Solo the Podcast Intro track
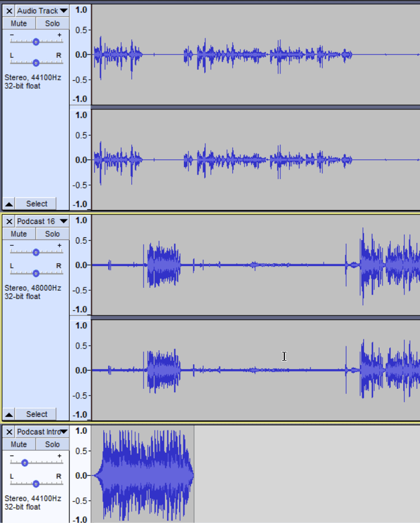 point(52,444)
